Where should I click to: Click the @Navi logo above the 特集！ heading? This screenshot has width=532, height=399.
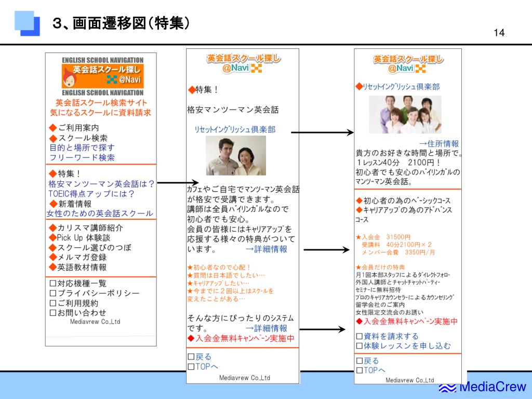click(244, 63)
